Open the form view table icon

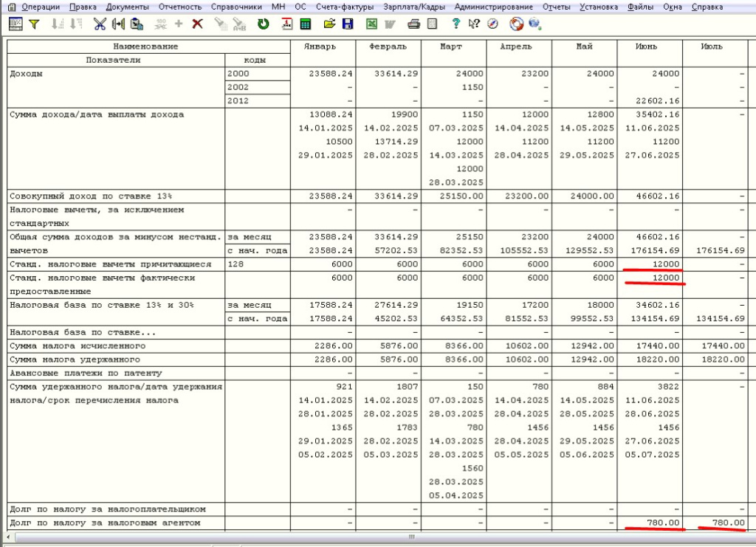coord(16,24)
